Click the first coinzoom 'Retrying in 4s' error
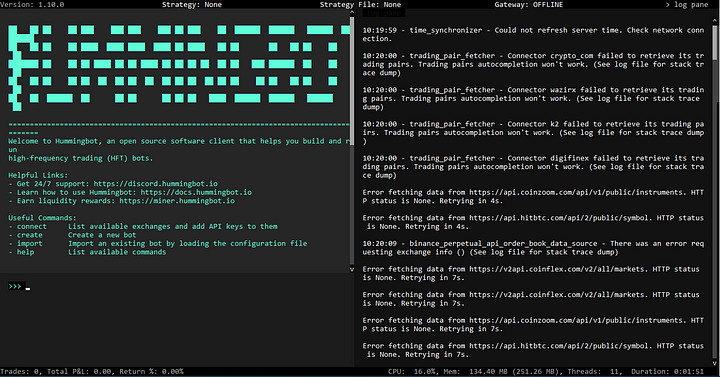Viewport: 720px width, 377px height. click(533, 197)
